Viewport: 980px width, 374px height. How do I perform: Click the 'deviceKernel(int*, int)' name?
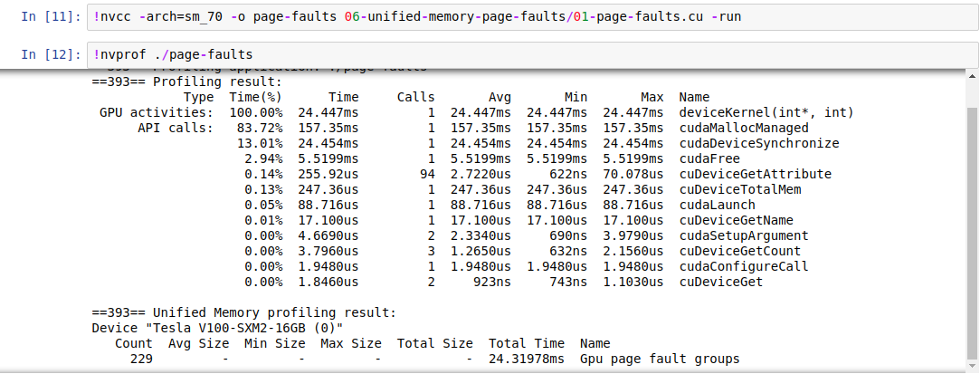pyautogui.click(x=766, y=113)
